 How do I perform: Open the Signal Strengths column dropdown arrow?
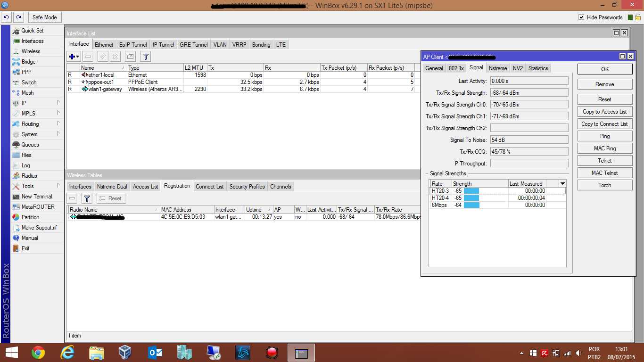(x=562, y=183)
